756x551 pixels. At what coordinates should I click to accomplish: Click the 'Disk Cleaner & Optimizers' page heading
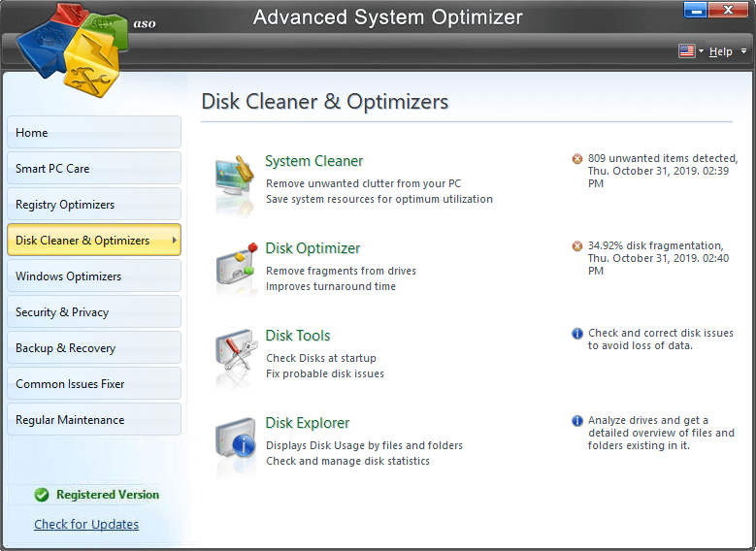(325, 102)
